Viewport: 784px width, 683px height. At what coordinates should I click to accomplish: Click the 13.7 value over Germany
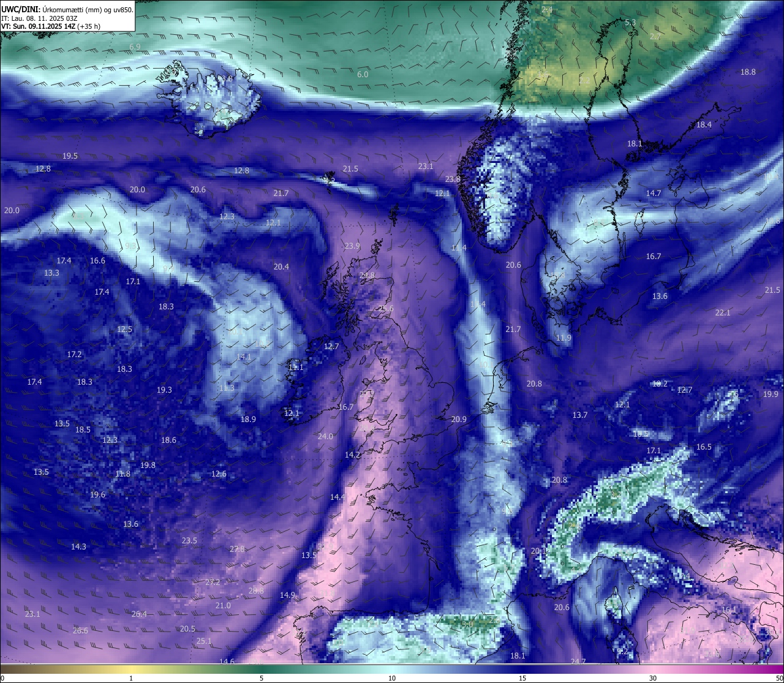tap(580, 415)
